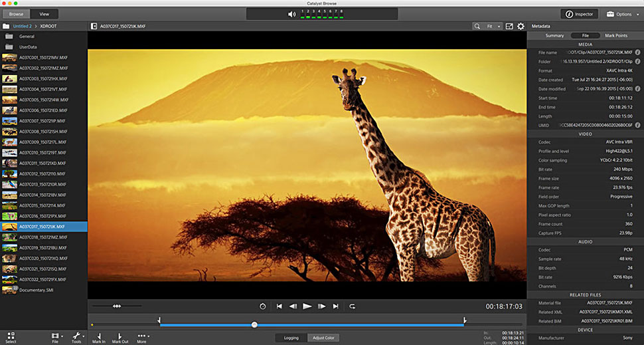This screenshot has height=345, width=644.
Task: Jump to the start of the clip
Action: coord(280,306)
